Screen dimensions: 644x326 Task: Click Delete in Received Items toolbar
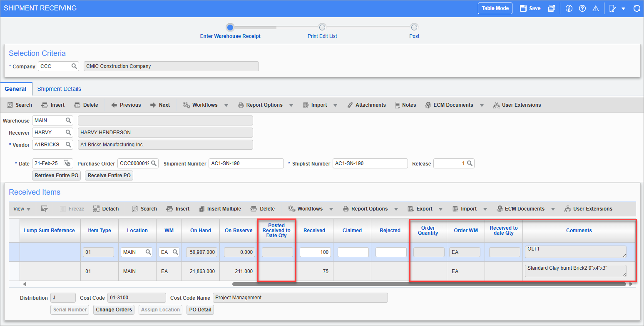click(262, 209)
